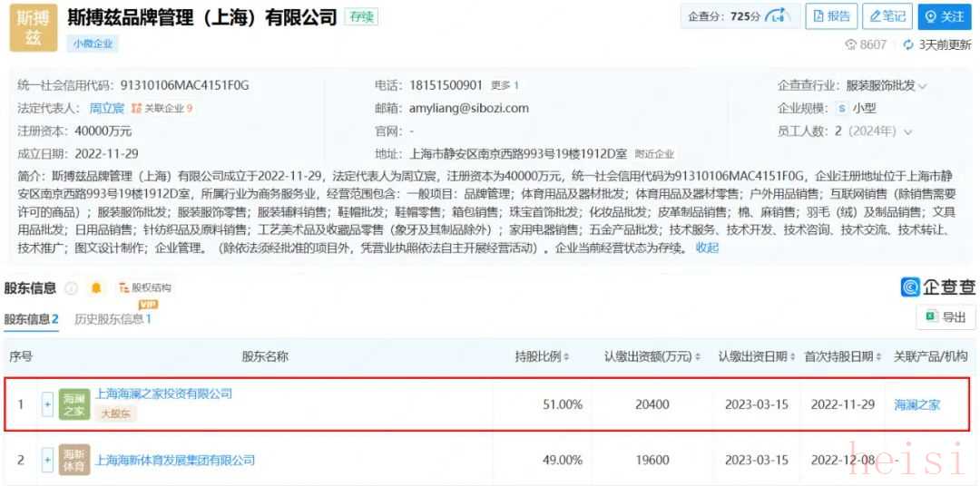Collapse the description with 收起
Image resolution: width=980 pixels, height=486 pixels.
pos(707,248)
